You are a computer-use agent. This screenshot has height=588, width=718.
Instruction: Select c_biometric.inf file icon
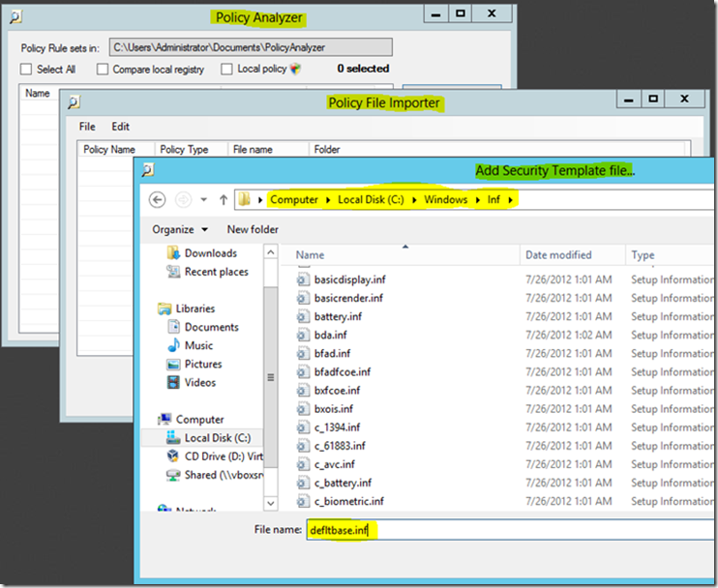pyautogui.click(x=302, y=501)
